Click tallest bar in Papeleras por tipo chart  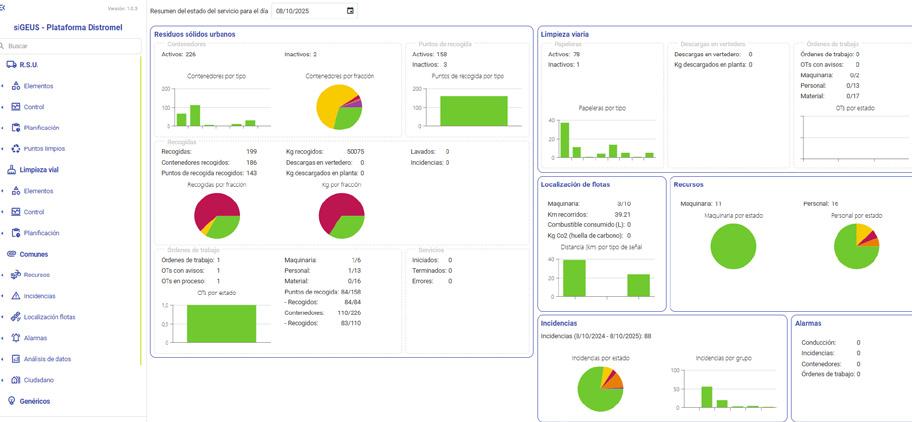point(564,140)
